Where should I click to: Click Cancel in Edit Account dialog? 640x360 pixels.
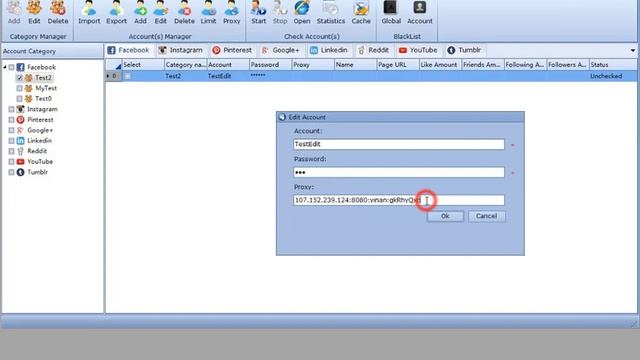(x=487, y=216)
